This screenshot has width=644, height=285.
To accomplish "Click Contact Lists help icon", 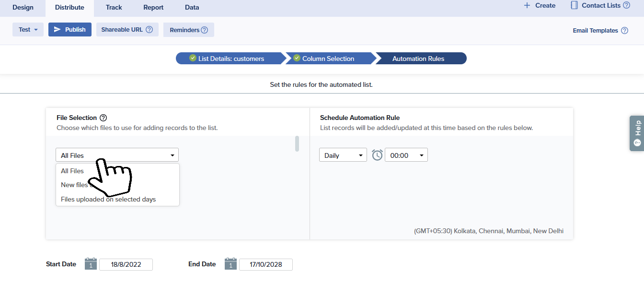I will [626, 6].
